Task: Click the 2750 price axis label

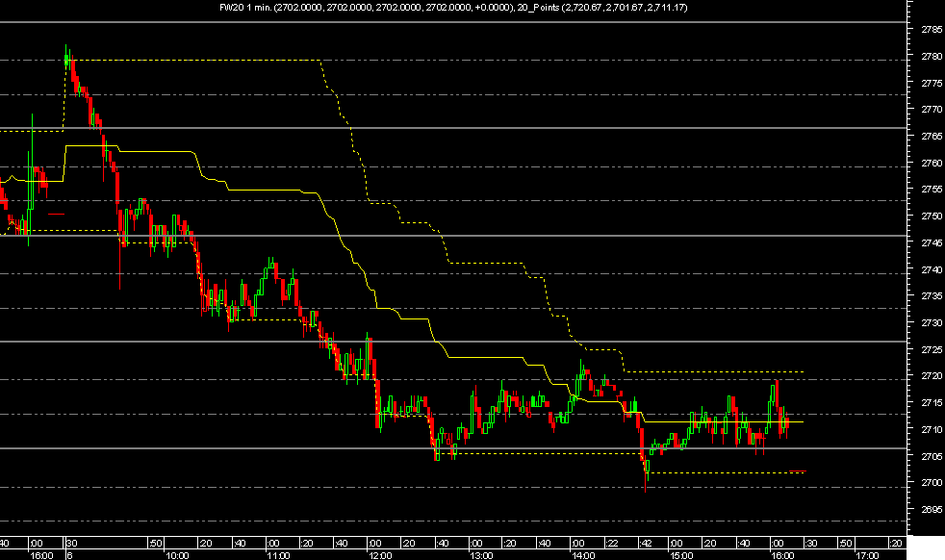Action: (932, 216)
